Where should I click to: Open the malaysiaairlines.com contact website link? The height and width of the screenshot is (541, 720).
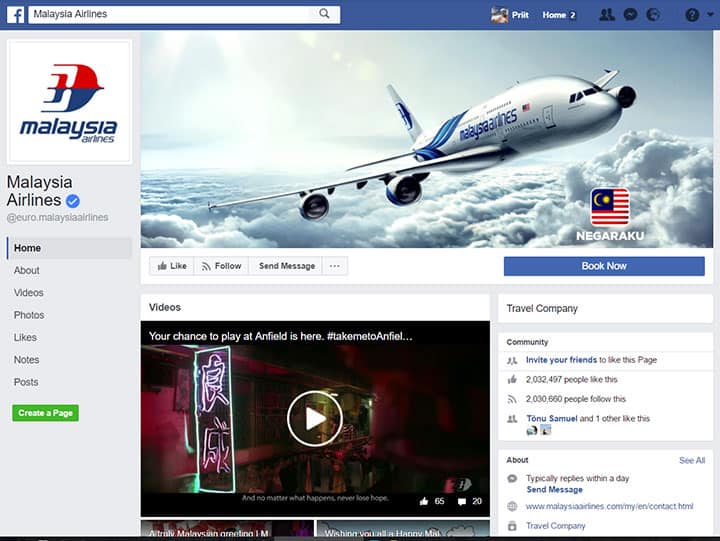tap(609, 507)
